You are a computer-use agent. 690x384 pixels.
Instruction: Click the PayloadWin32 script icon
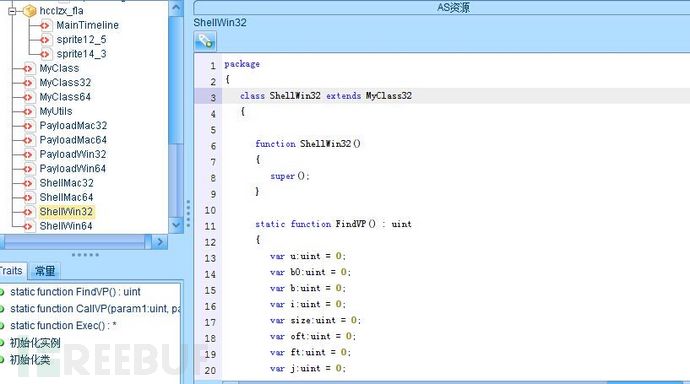[28, 154]
